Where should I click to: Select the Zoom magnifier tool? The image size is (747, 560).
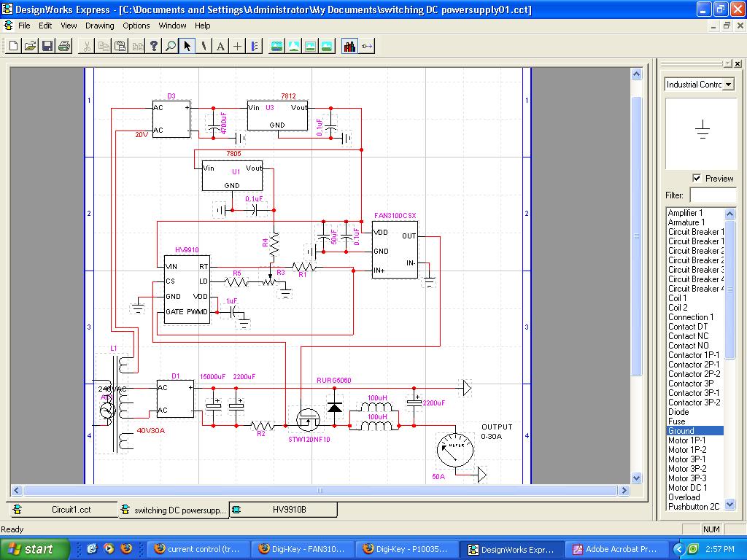(x=170, y=46)
